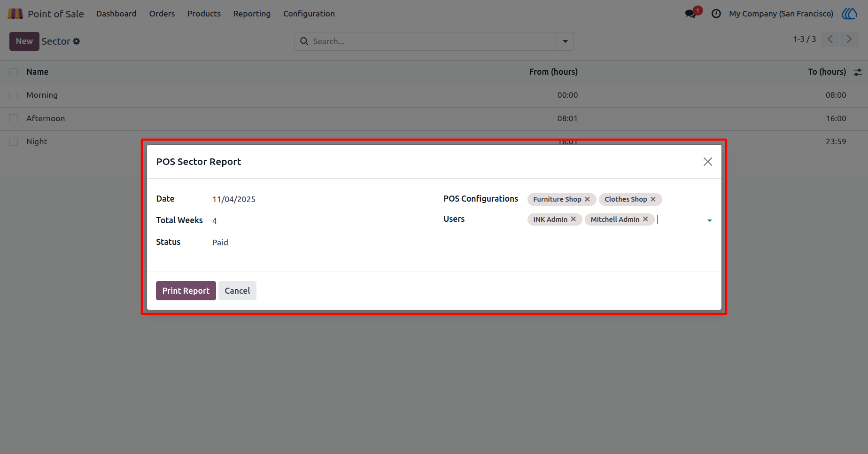This screenshot has height=454, width=868.
Task: Close the POS Sector Report dialog
Action: click(x=707, y=162)
